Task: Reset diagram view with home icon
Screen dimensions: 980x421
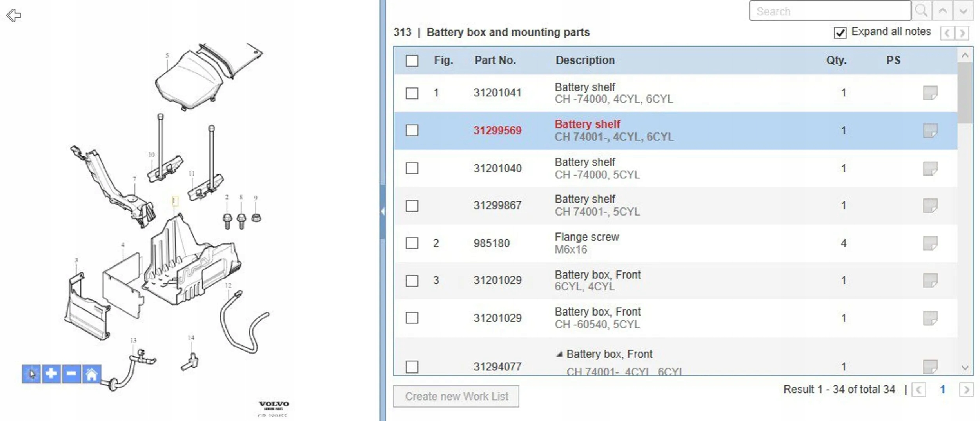Action: coord(91,374)
